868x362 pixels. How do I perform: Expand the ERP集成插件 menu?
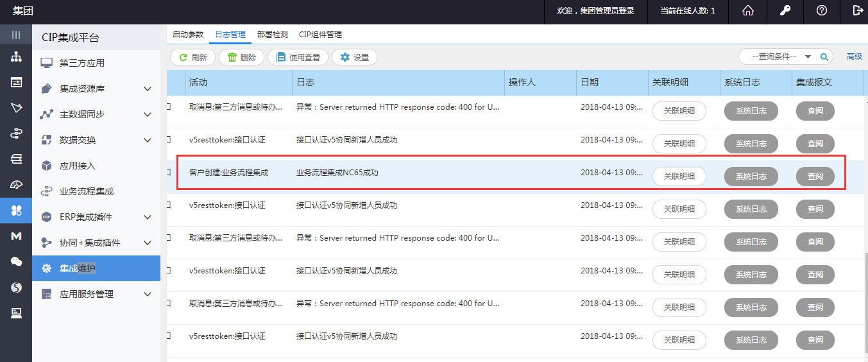(x=147, y=217)
